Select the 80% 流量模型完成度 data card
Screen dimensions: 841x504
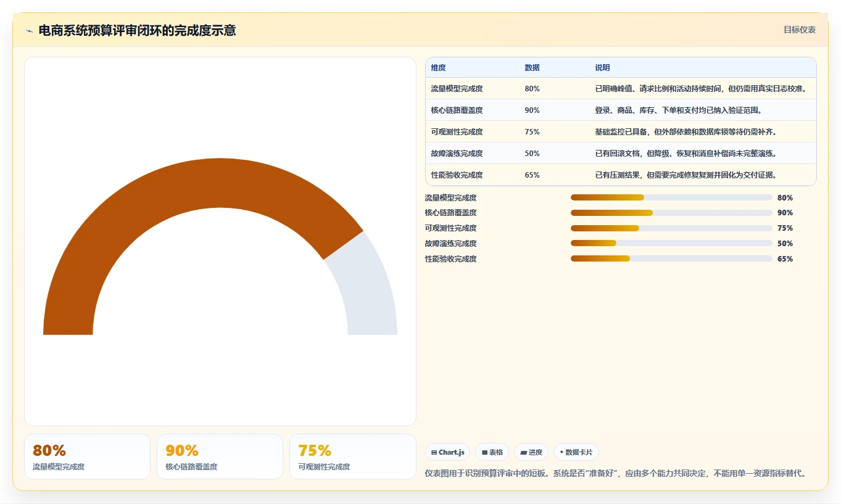coord(87,456)
